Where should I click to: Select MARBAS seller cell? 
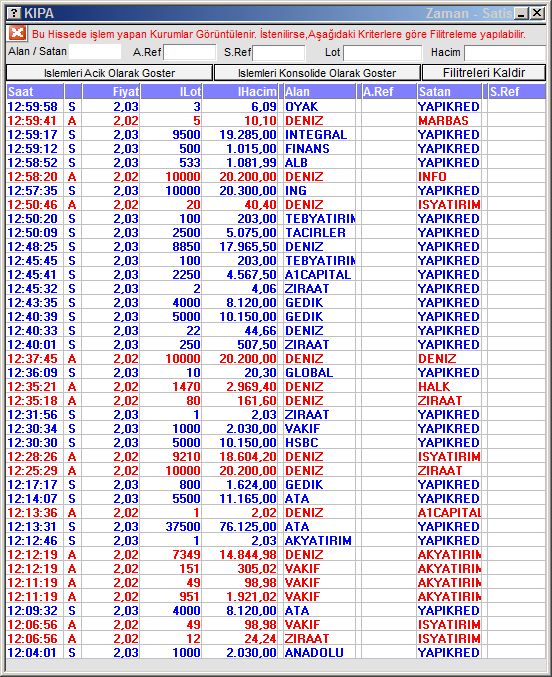[449, 120]
